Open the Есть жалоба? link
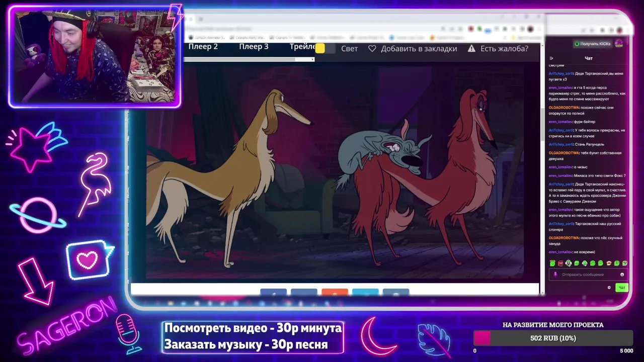Screen dimensions: 644x362 (x=504, y=49)
